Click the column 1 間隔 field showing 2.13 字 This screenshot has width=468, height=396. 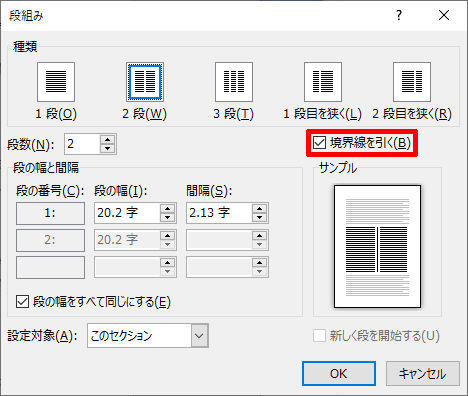click(219, 213)
